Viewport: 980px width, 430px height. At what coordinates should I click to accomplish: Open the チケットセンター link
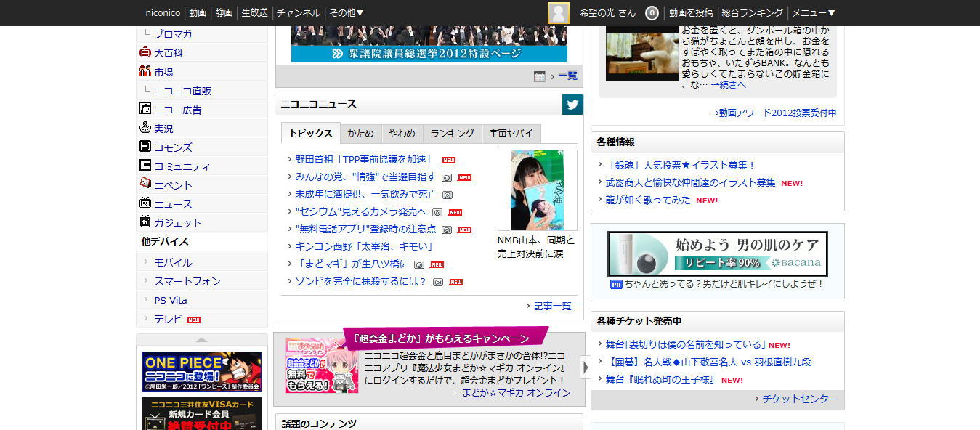[800, 399]
